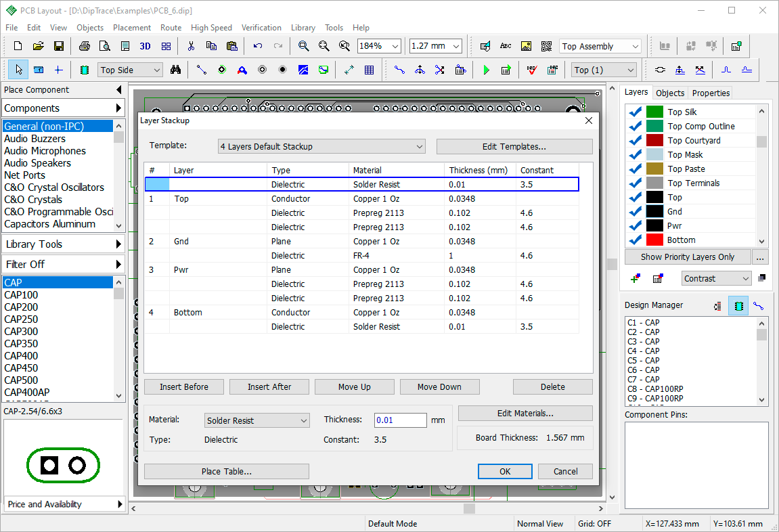This screenshot has height=532, width=779.
Task: Undo the last action
Action: tap(257, 46)
